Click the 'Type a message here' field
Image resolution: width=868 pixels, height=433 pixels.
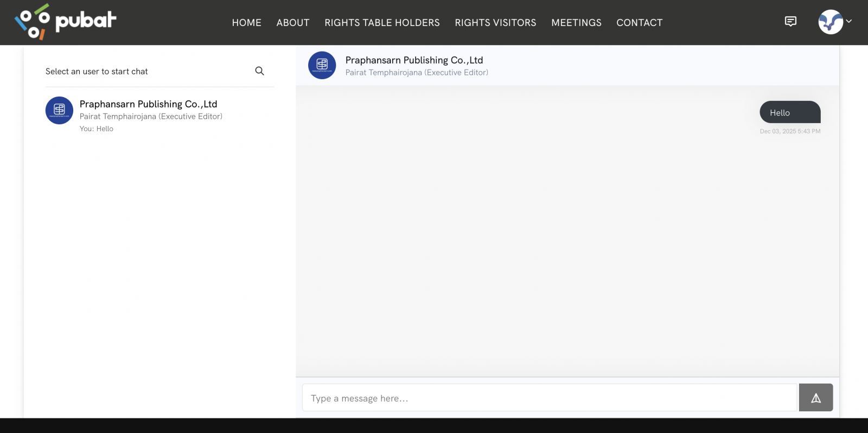tap(550, 398)
